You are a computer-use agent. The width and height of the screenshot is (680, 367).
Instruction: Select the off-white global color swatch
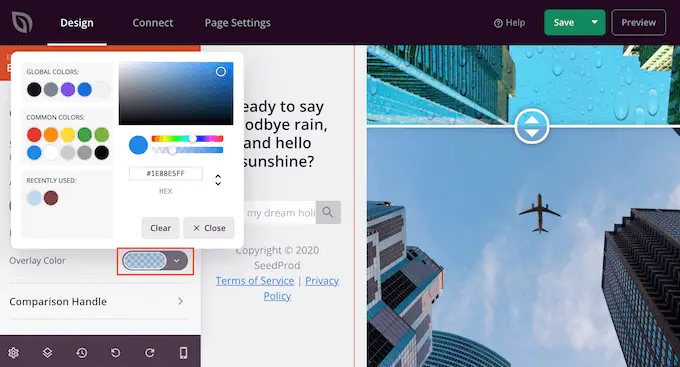[101, 89]
